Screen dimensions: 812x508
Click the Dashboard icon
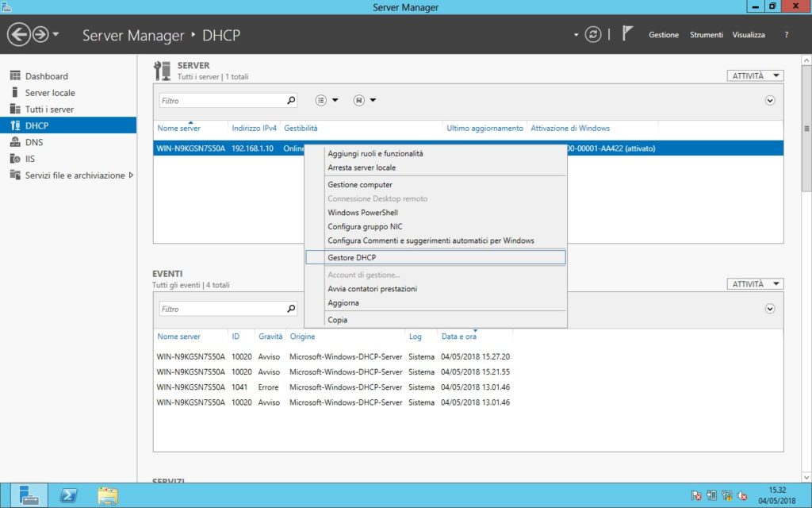click(15, 75)
